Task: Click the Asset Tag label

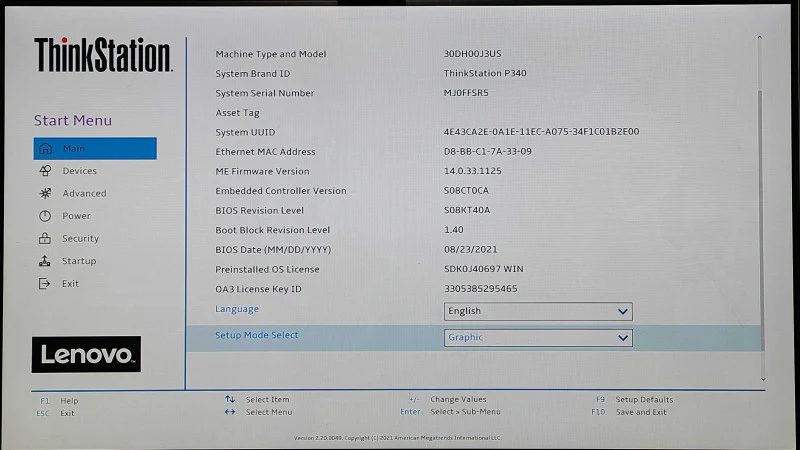Action: point(237,113)
